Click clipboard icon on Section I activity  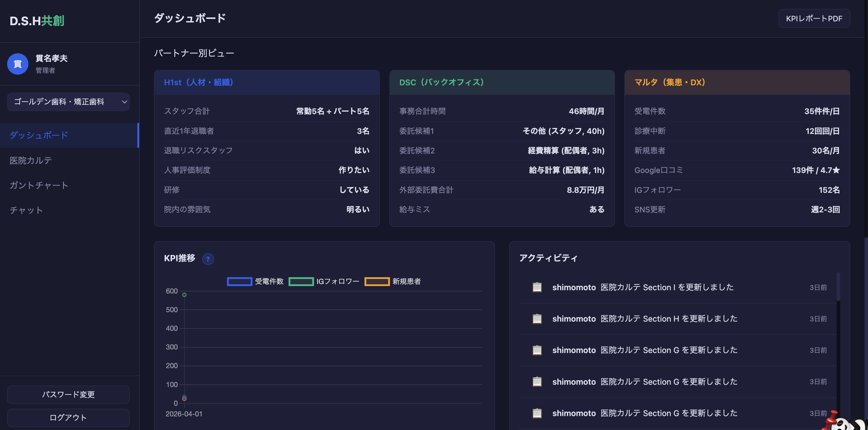pyautogui.click(x=537, y=287)
